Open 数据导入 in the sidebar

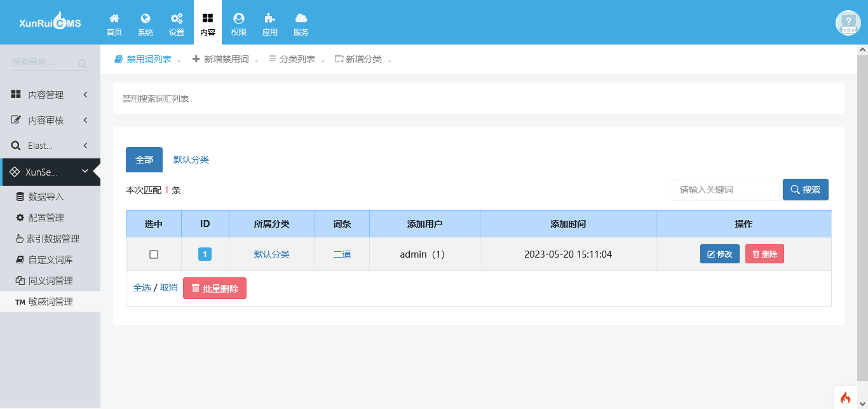click(x=50, y=197)
